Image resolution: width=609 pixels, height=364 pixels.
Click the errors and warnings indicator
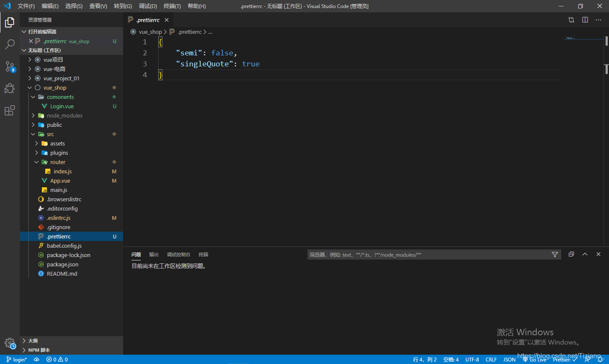[x=56, y=359]
